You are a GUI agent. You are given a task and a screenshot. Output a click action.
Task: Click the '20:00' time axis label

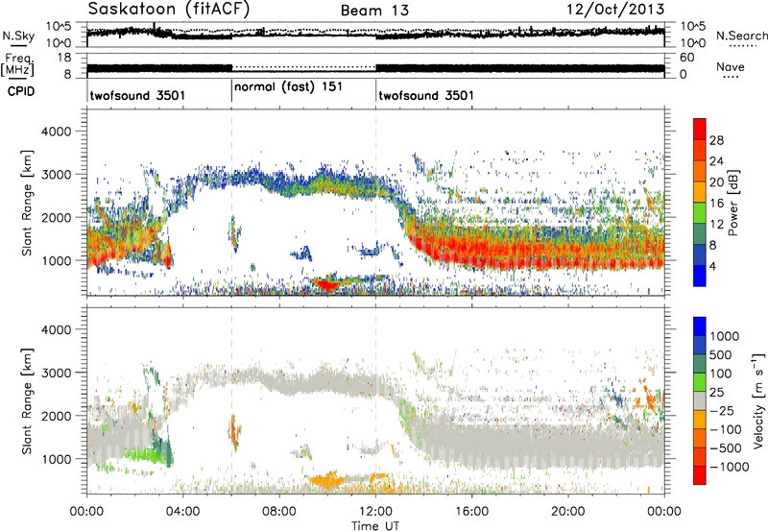click(x=567, y=512)
